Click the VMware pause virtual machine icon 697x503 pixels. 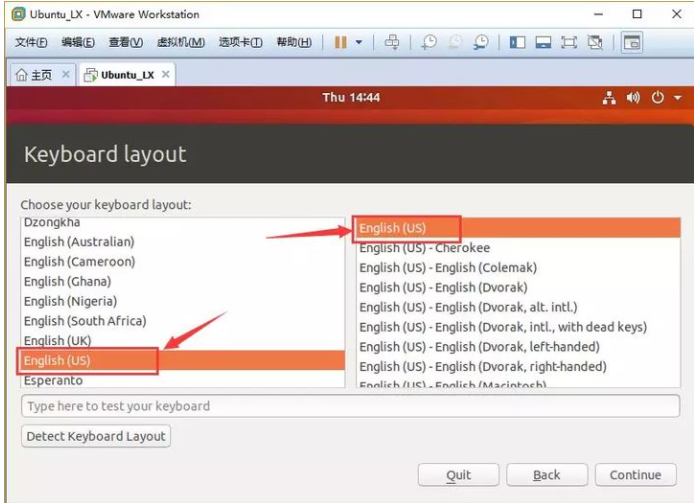(x=341, y=42)
